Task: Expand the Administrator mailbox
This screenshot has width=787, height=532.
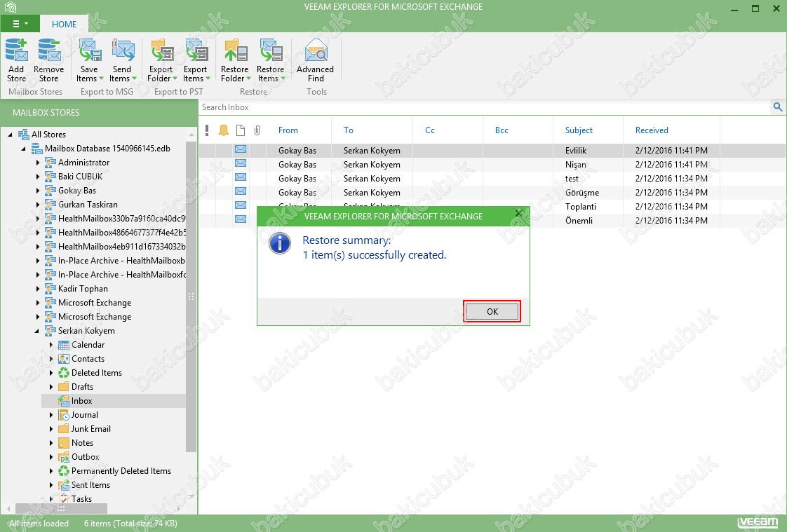Action: click(x=38, y=163)
